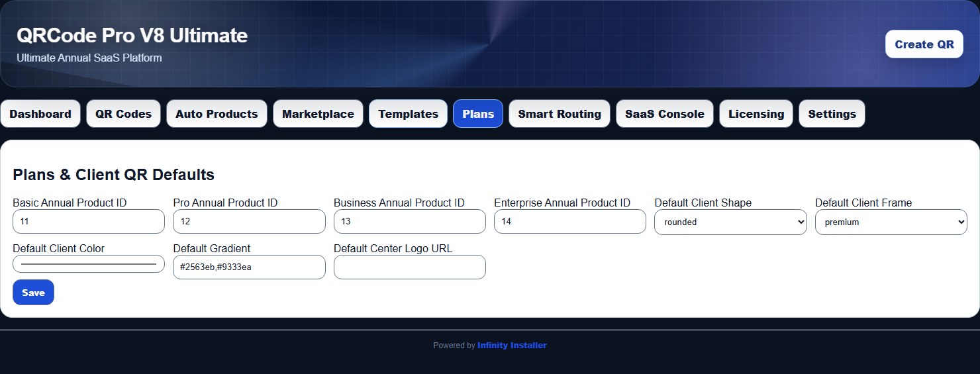
Task: Open the Marketplace tab
Action: point(318,114)
